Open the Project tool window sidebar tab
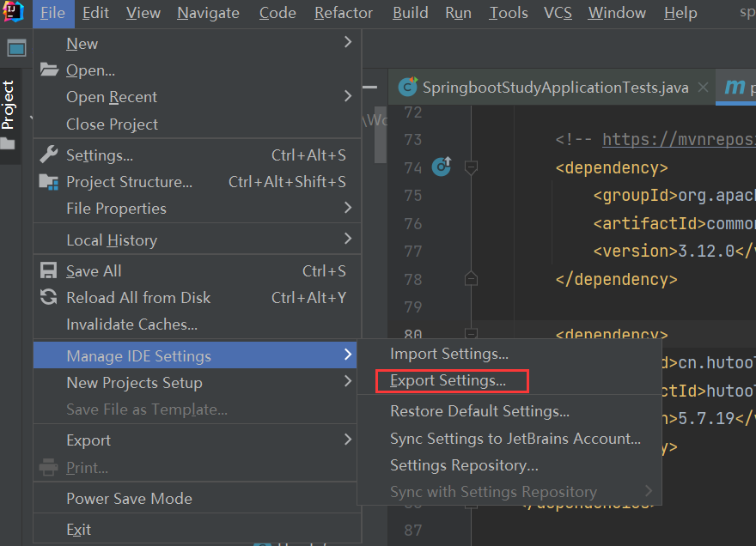This screenshot has width=756, height=546. (x=9, y=106)
